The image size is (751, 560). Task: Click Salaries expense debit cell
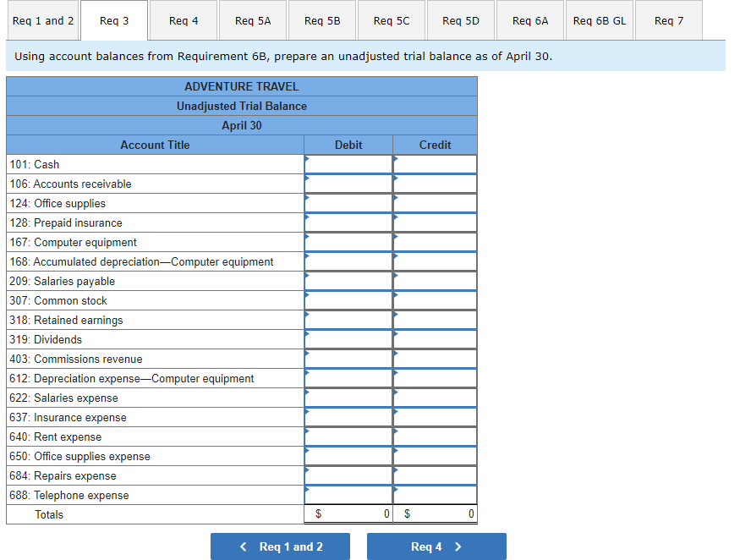348,398
